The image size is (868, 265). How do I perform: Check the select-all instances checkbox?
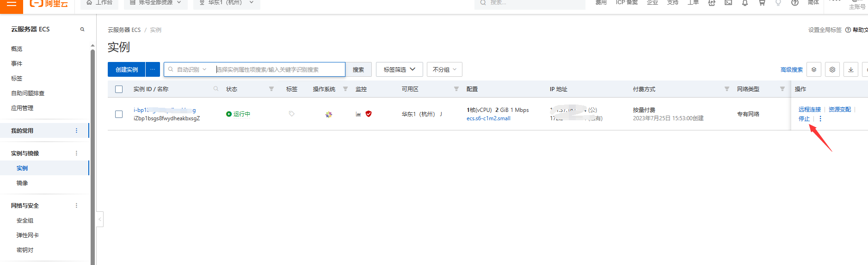[x=119, y=89]
